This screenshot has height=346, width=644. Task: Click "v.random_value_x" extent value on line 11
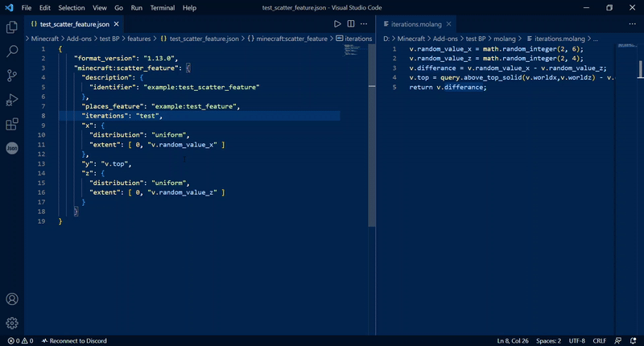pos(182,145)
